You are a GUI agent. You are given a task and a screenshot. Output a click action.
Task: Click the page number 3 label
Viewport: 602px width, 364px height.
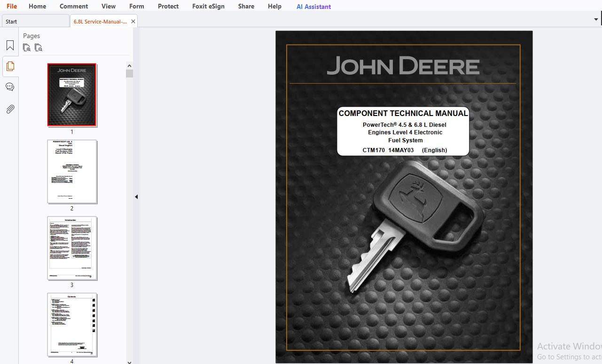[72, 285]
